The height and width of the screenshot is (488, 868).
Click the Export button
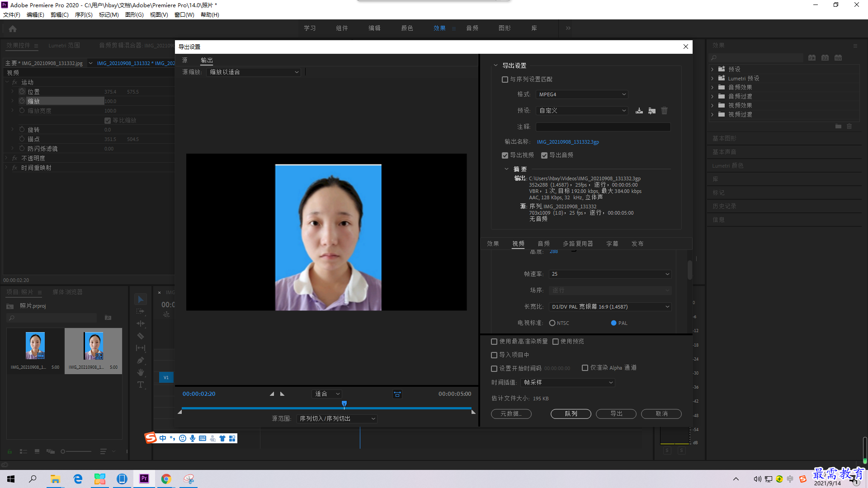click(616, 414)
